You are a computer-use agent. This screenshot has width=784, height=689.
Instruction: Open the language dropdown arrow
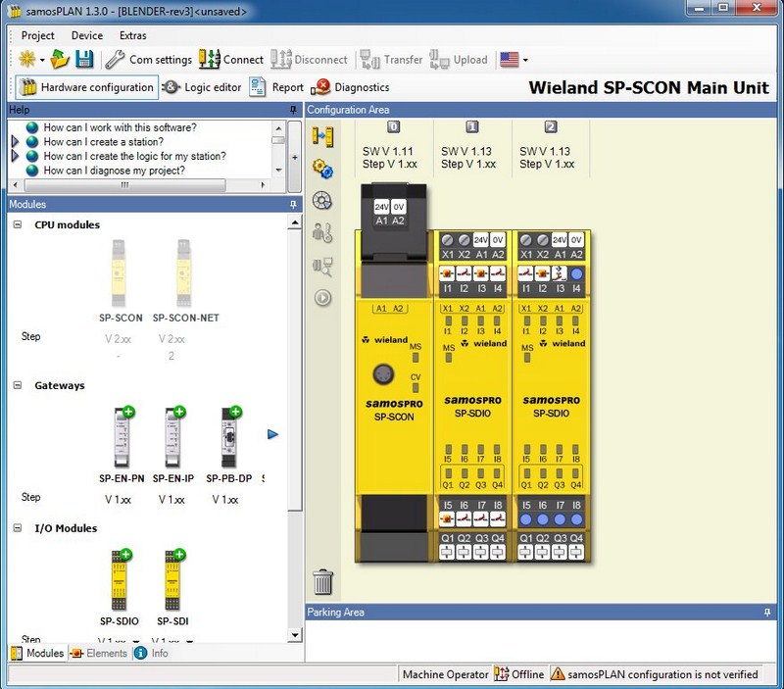point(525,60)
